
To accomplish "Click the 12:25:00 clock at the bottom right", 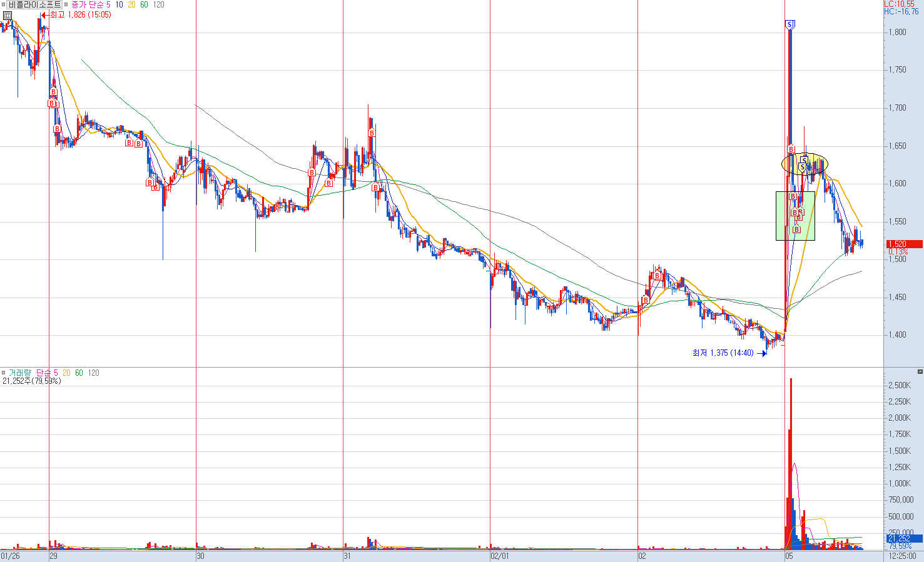I will (903, 556).
